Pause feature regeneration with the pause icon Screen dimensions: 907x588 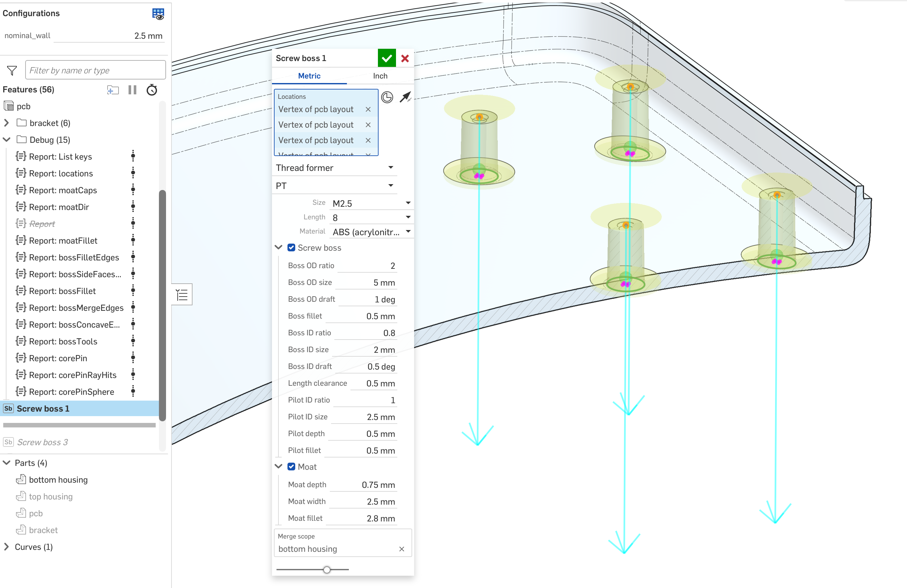click(132, 90)
